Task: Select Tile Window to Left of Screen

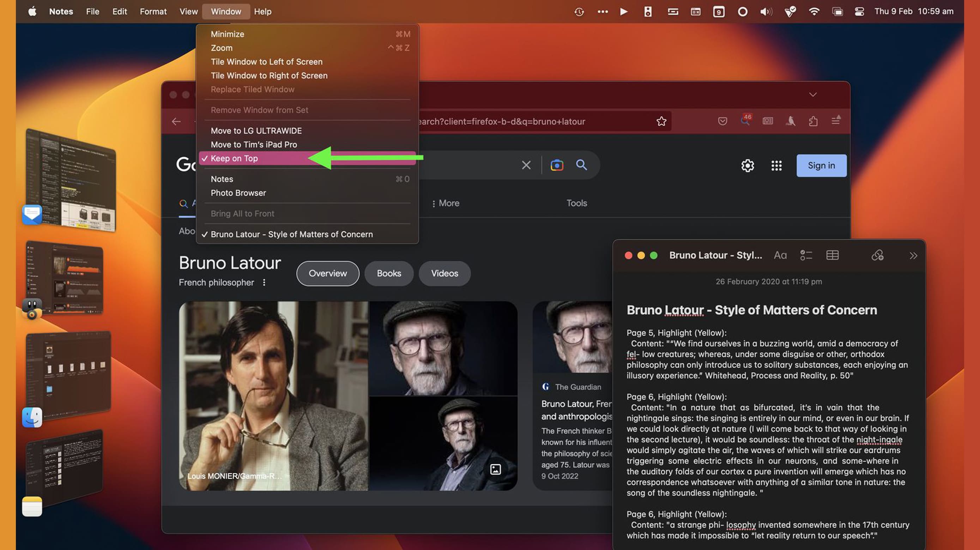Action: coord(307,62)
